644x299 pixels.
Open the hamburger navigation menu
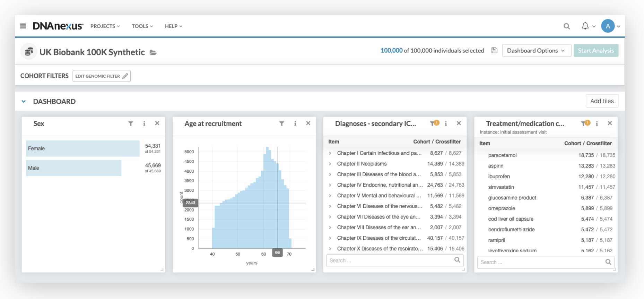[x=23, y=26]
